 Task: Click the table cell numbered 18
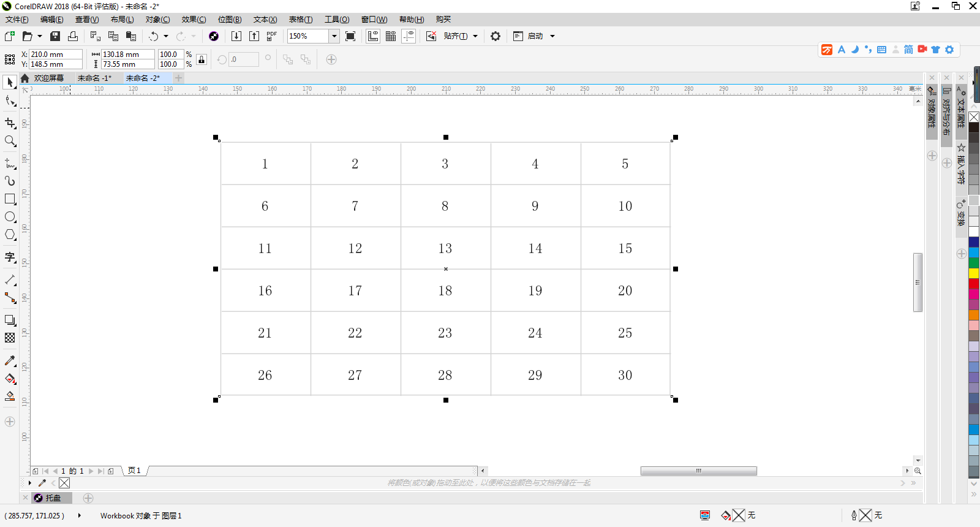click(445, 290)
